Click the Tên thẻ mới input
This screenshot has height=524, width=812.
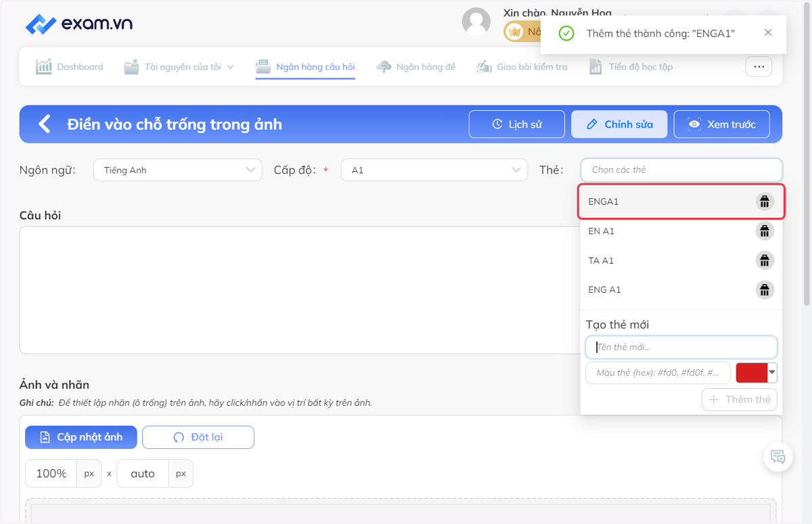[681, 347]
